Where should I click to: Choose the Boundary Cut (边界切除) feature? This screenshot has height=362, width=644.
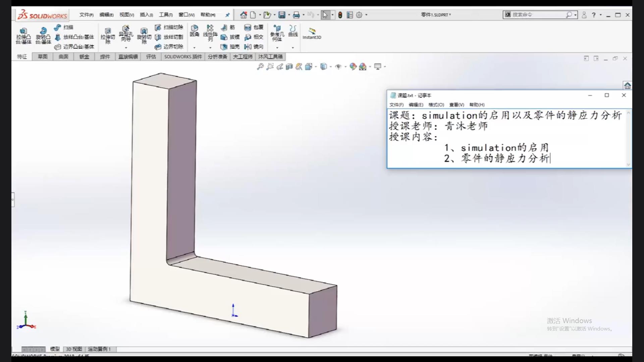click(x=169, y=47)
